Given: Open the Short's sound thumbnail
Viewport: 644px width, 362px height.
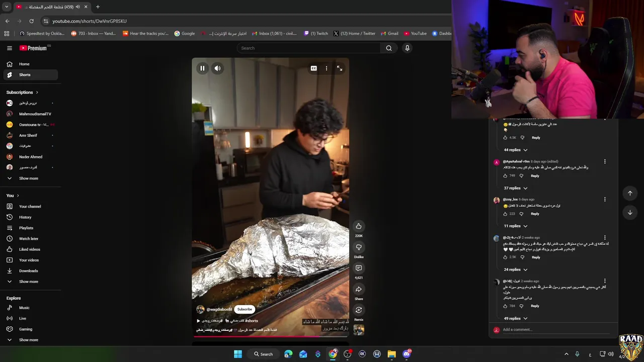Looking at the screenshot, I should (359, 330).
